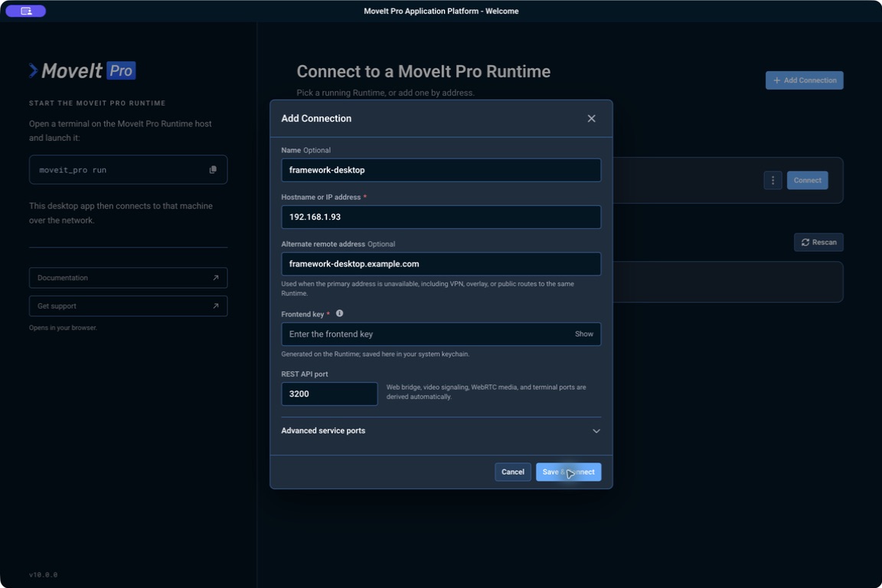Click the Frontend key info icon
The height and width of the screenshot is (588, 882).
(x=340, y=313)
